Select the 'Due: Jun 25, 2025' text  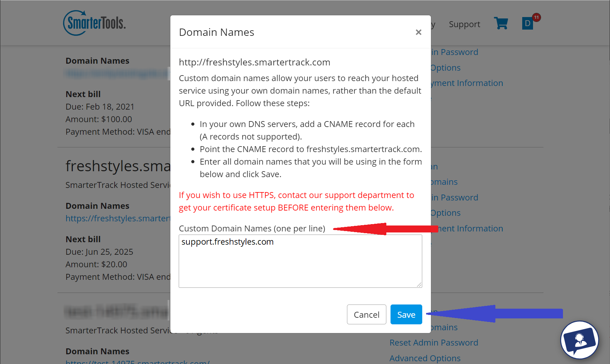click(x=99, y=252)
